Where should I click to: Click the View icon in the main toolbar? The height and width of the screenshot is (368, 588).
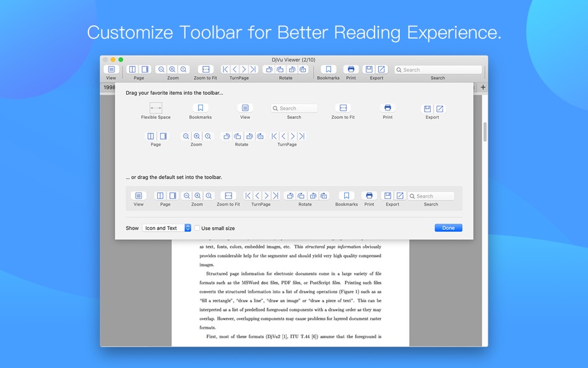coord(111,69)
